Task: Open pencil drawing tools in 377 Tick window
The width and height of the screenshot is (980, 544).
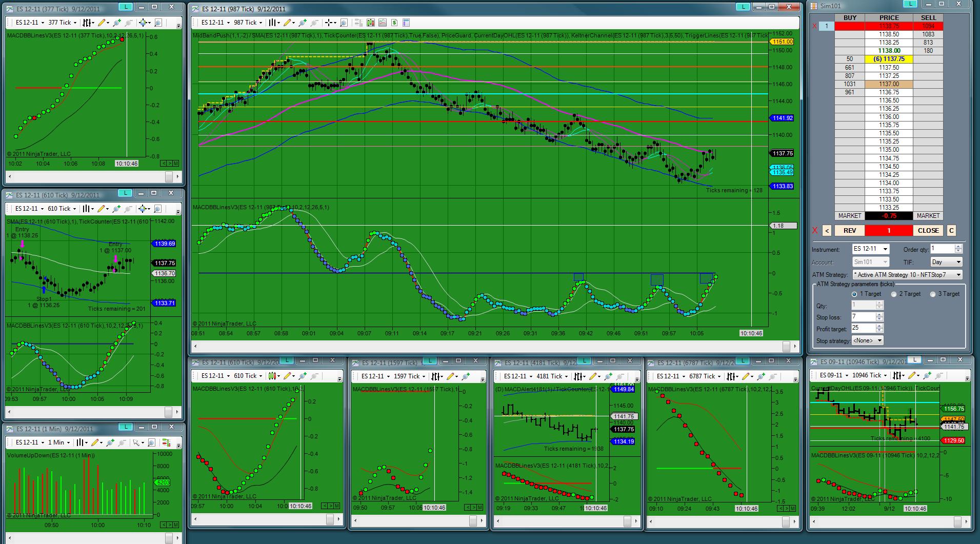Action: tap(102, 23)
